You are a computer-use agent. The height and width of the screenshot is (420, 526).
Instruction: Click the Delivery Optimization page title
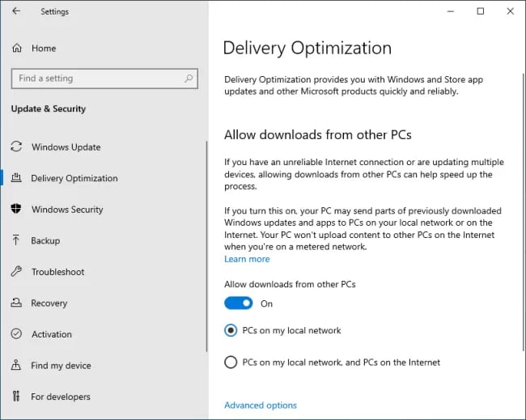click(308, 48)
